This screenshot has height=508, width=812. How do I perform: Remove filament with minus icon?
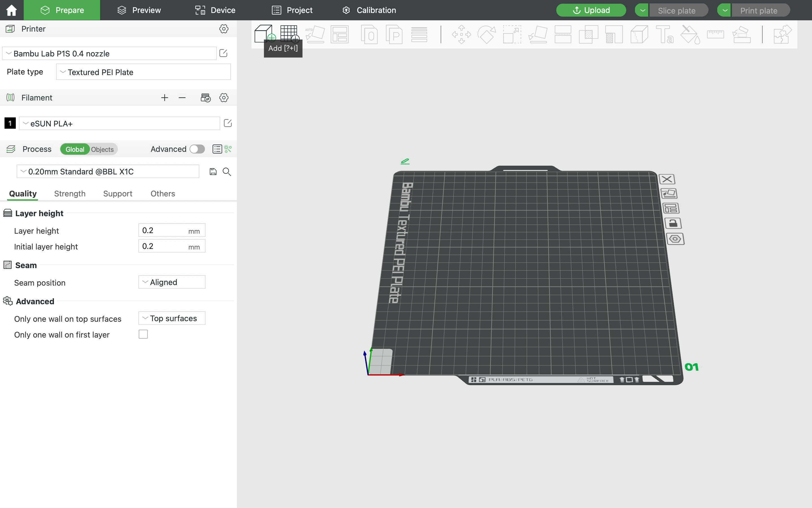pos(182,98)
